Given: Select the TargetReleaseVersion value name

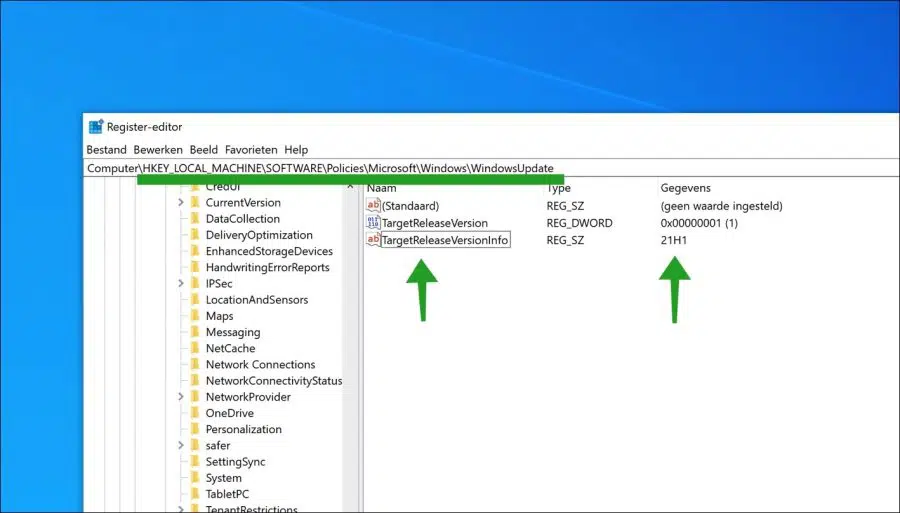Looking at the screenshot, I should [x=435, y=223].
